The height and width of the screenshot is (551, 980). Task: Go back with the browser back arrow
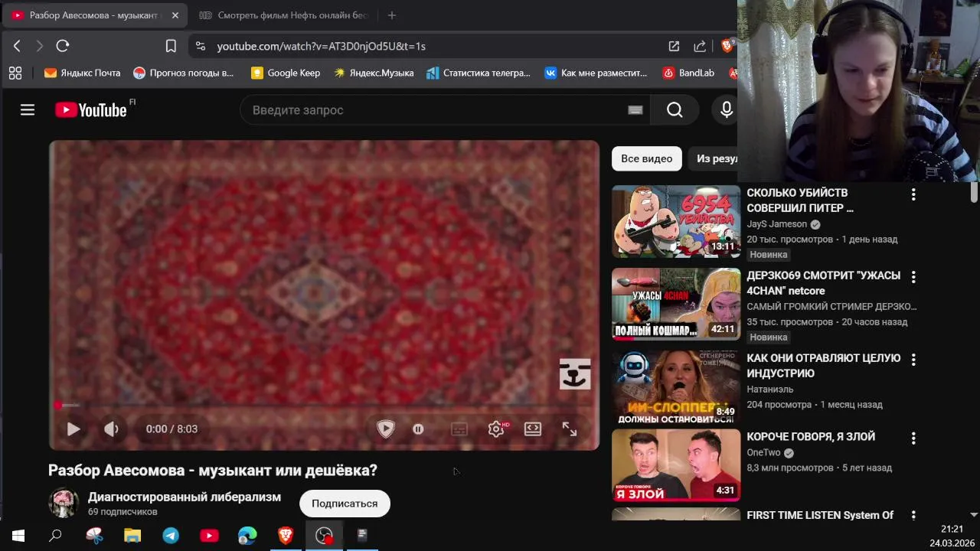click(x=17, y=46)
